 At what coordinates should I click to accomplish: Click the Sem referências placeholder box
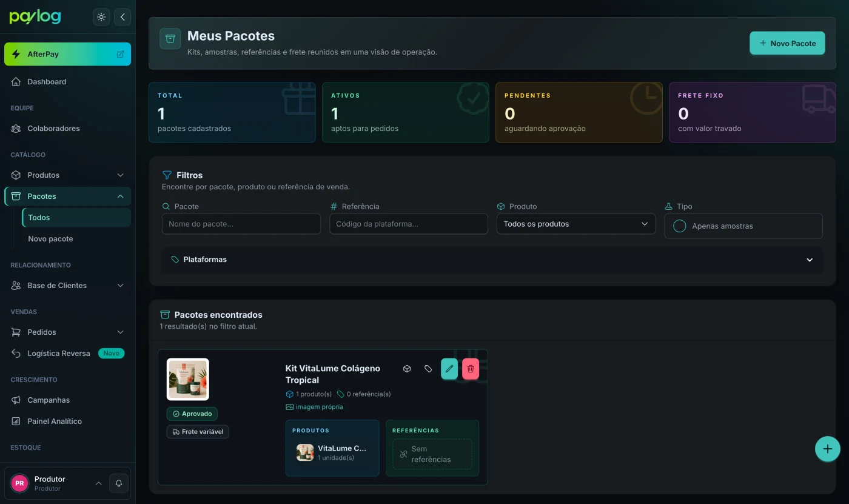coord(432,454)
